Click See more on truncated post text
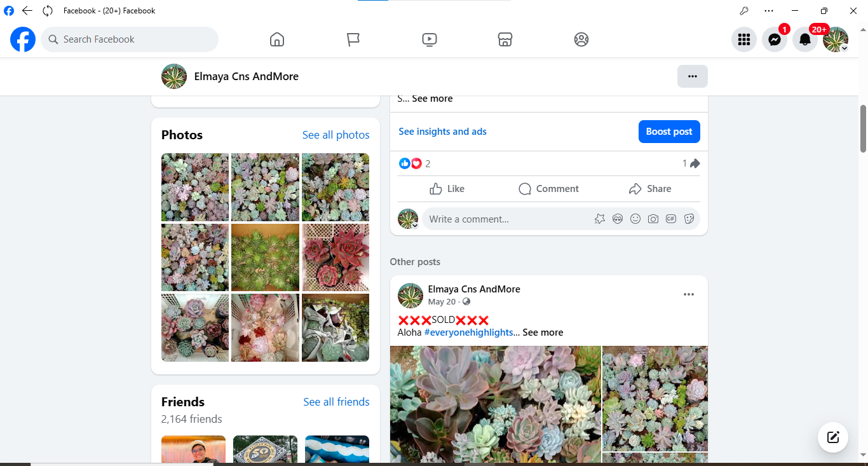Screen dimensions: 868x466 (x=432, y=99)
